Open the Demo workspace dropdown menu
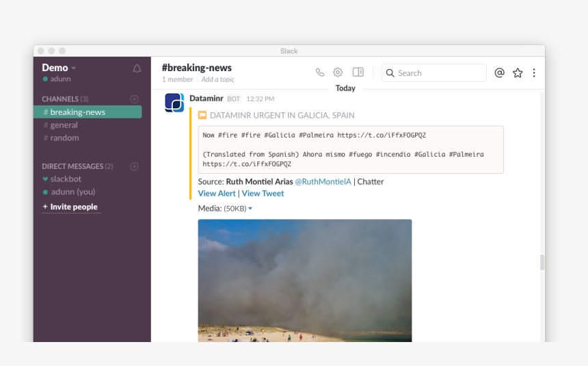The image size is (588, 366). pos(59,68)
